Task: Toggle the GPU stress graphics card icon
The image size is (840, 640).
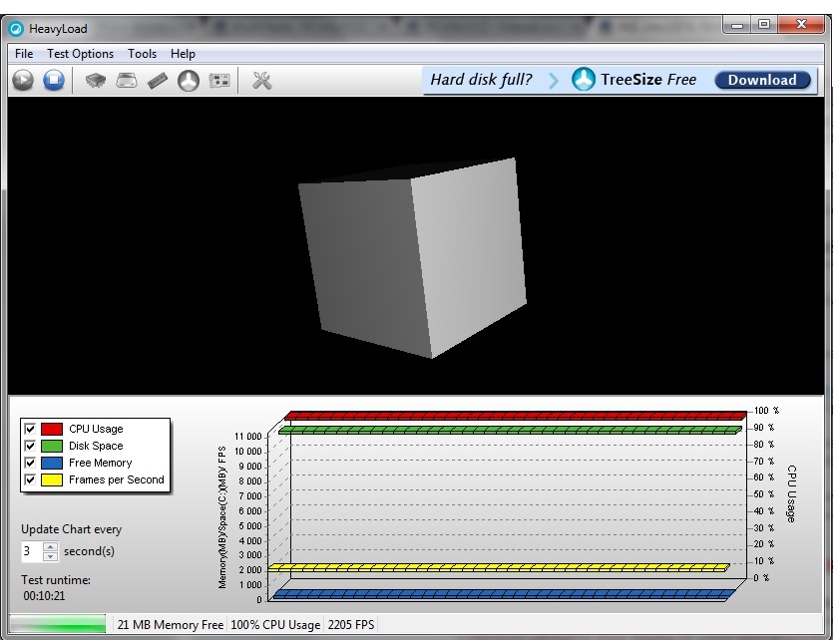Action: 219,81
